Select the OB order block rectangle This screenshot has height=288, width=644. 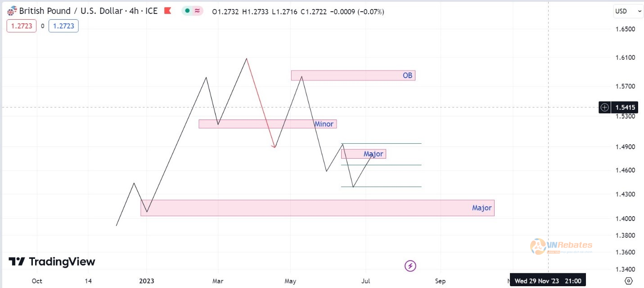(353, 75)
